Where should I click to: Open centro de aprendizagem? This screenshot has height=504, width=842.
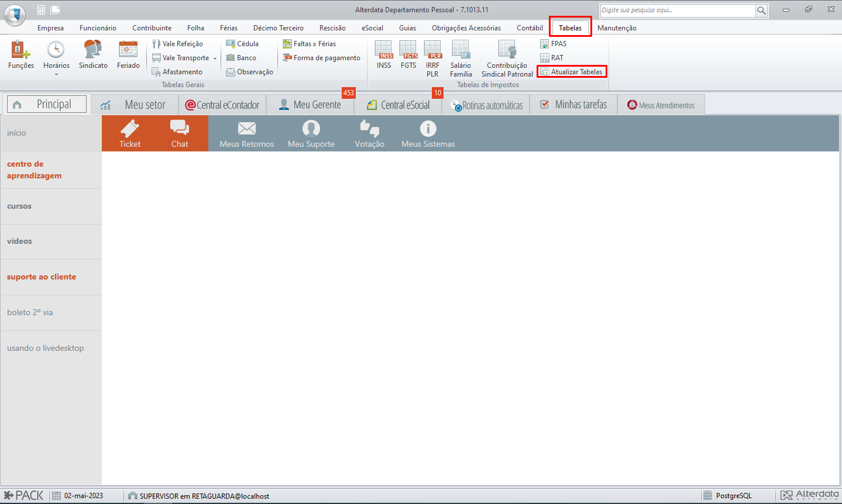pyautogui.click(x=51, y=170)
